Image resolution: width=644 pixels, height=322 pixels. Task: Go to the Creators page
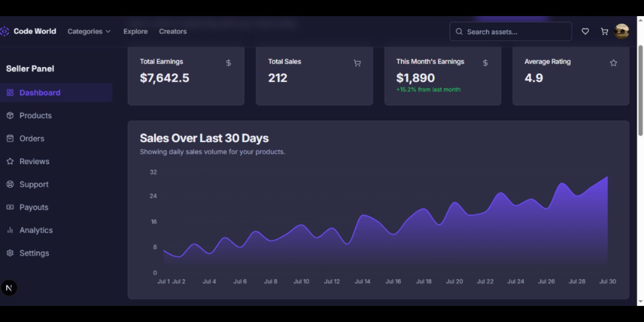[173, 31]
